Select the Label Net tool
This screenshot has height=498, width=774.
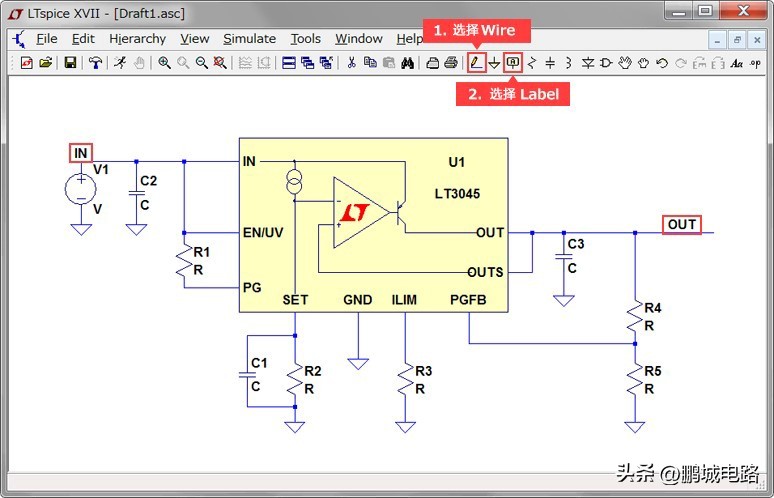(x=513, y=63)
